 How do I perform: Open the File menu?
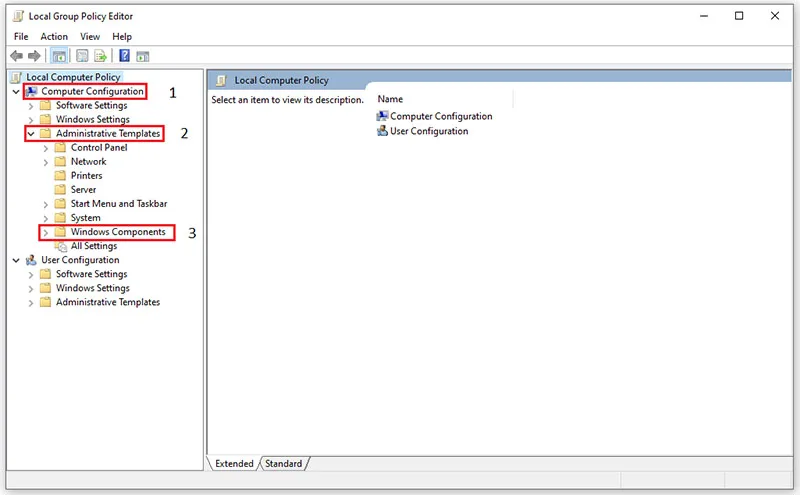[x=21, y=37]
